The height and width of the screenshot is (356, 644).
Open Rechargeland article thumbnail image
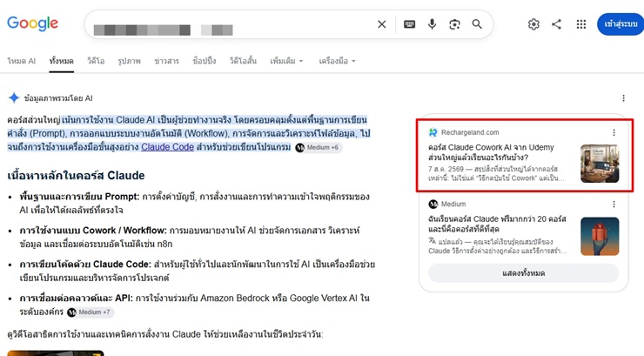pos(600,164)
